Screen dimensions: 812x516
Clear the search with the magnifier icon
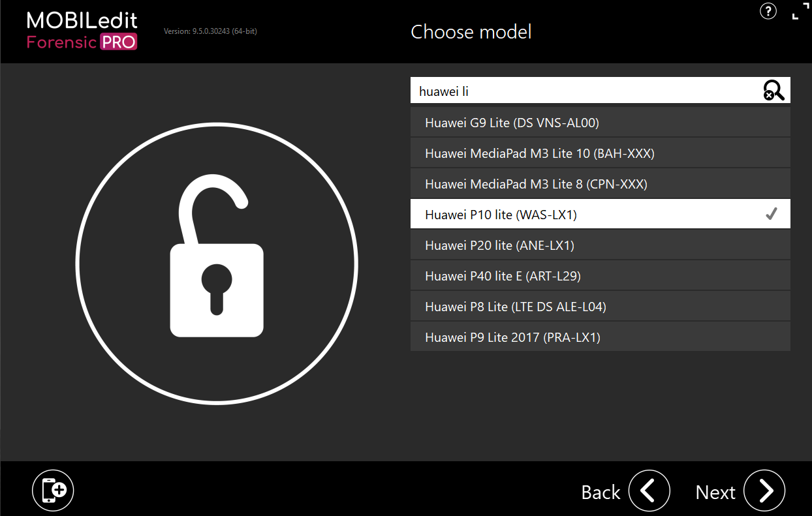[x=773, y=91]
